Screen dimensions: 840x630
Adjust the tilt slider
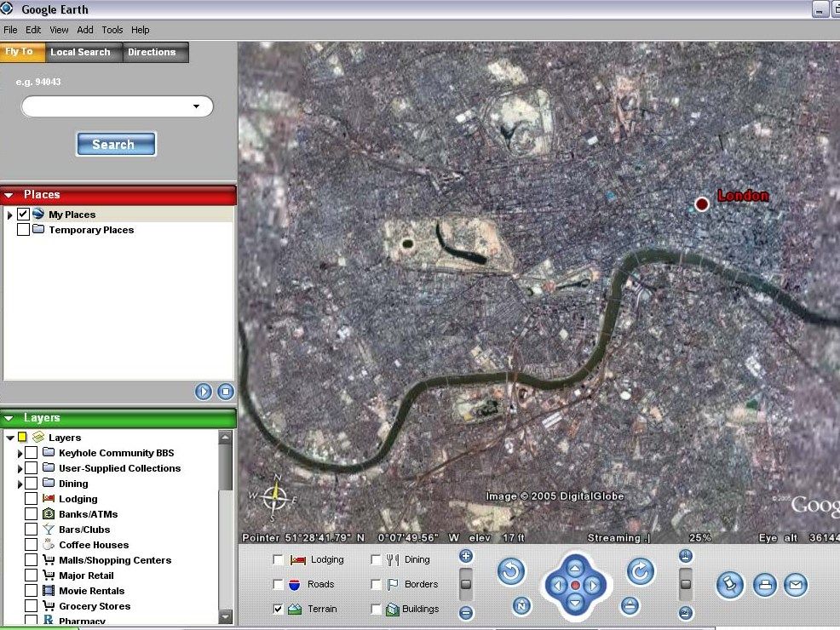(686, 583)
